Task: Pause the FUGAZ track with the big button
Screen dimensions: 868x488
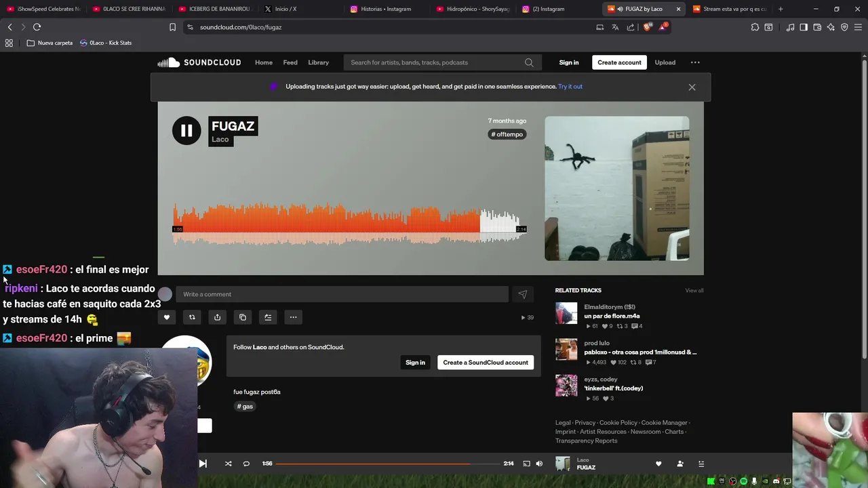Action: point(186,131)
